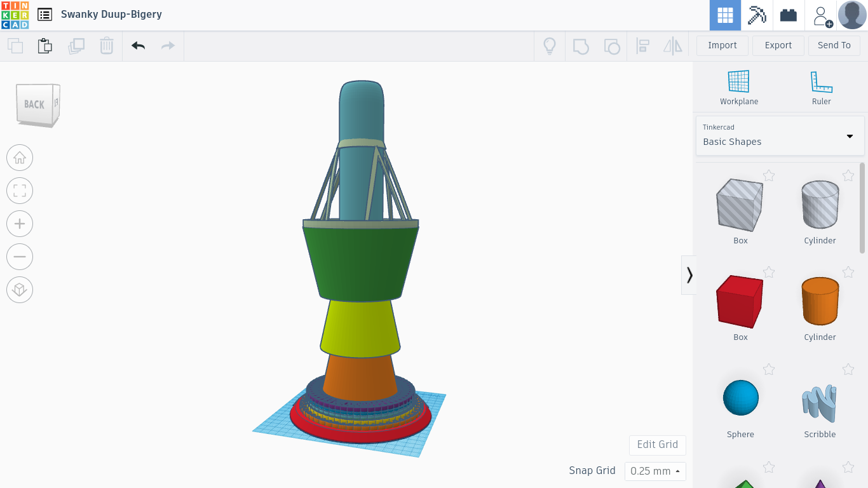Switch to Bricks mode
Image resolution: width=868 pixels, height=488 pixels.
tap(789, 15)
